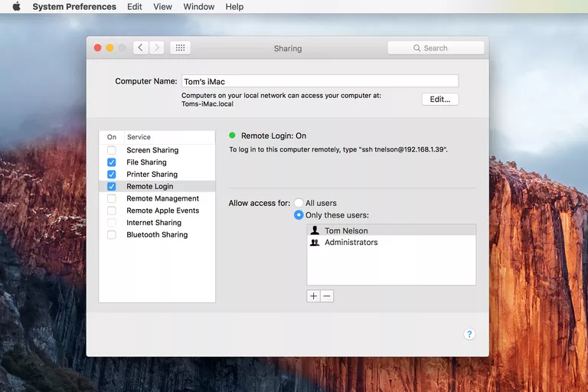Select the Remote Management service row
588x392 pixels.
pos(157,198)
